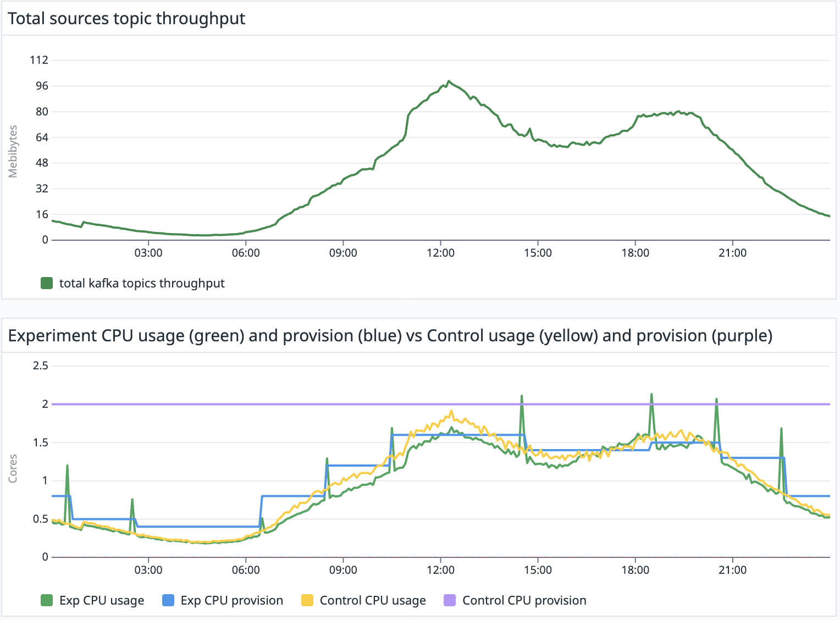Click the Cores y-axis label
This screenshot has height=620, width=840.
[13, 468]
